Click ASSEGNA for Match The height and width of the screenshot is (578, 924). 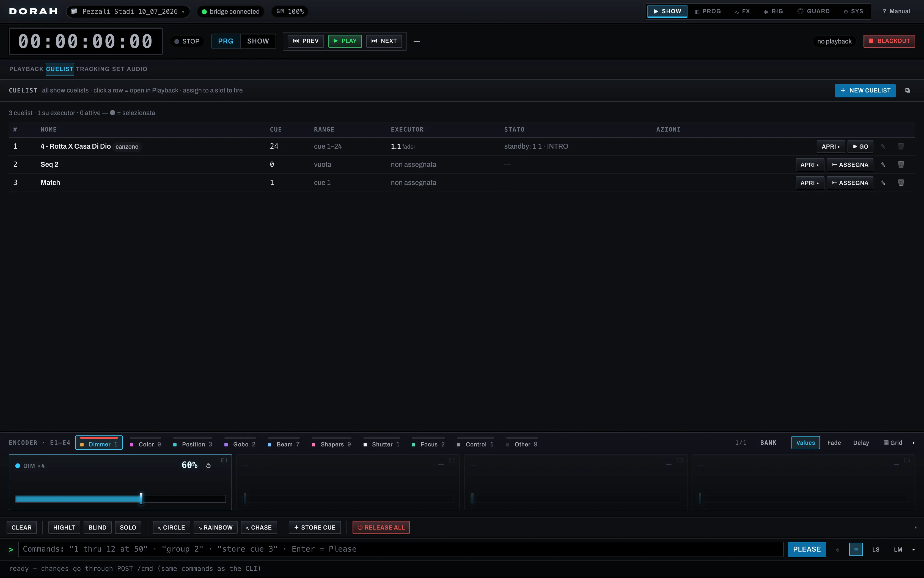pos(849,183)
